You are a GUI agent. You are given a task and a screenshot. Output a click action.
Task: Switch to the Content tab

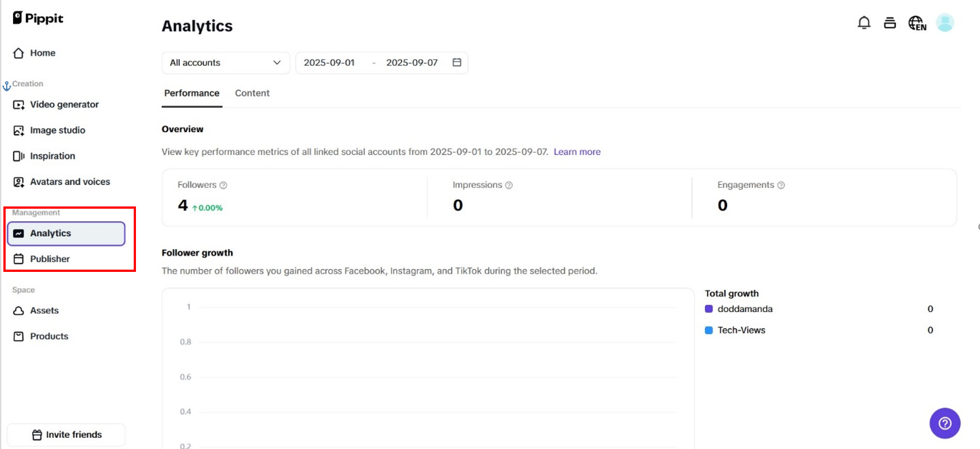(252, 93)
